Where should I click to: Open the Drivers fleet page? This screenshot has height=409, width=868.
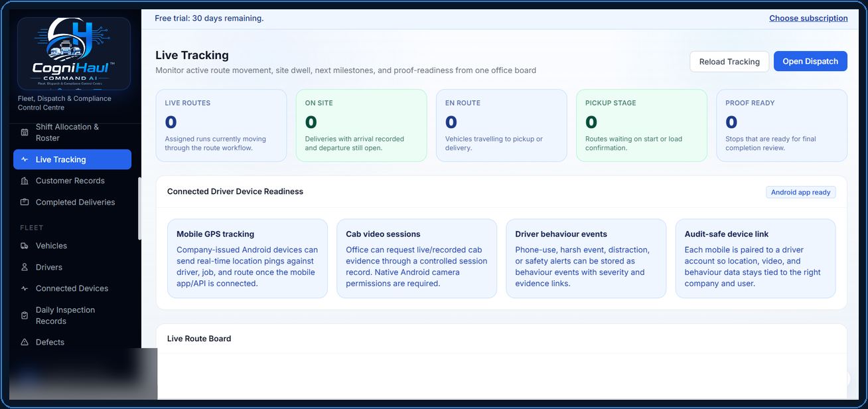(72, 267)
